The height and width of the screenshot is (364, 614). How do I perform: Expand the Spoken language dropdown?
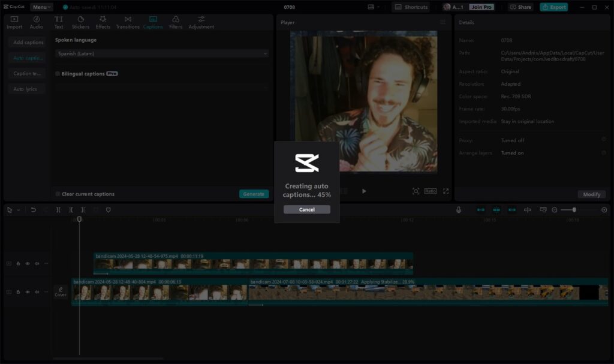click(162, 54)
